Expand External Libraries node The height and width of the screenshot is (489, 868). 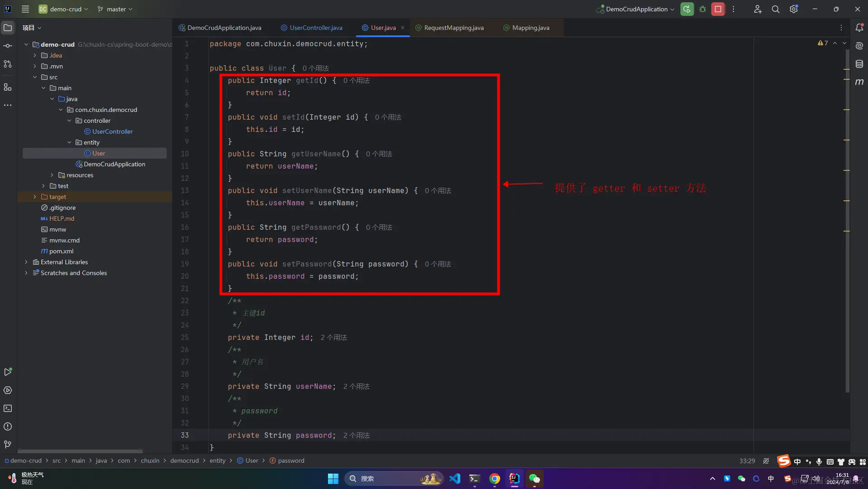(26, 262)
